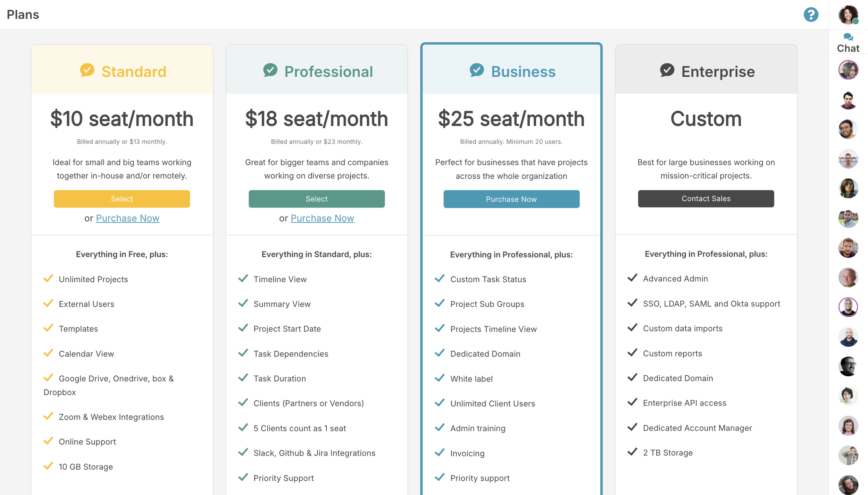Click the Enterprise plan header title

pos(718,72)
